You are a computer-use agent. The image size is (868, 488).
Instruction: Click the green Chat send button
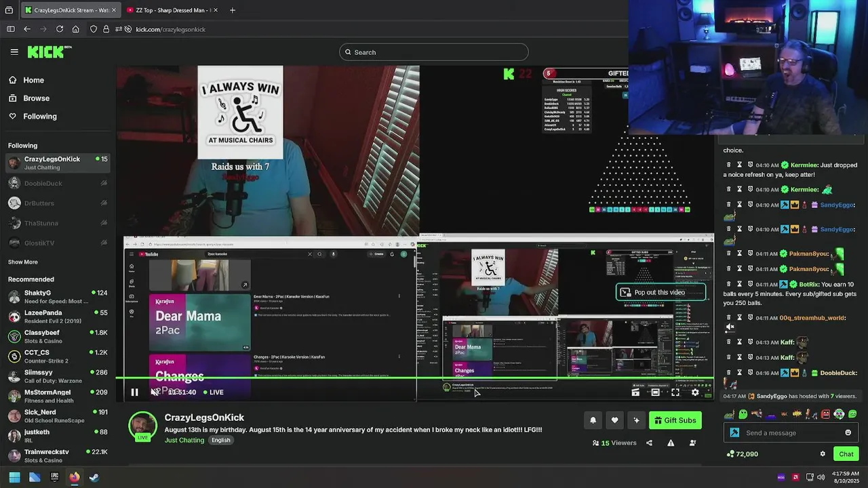pos(846,454)
